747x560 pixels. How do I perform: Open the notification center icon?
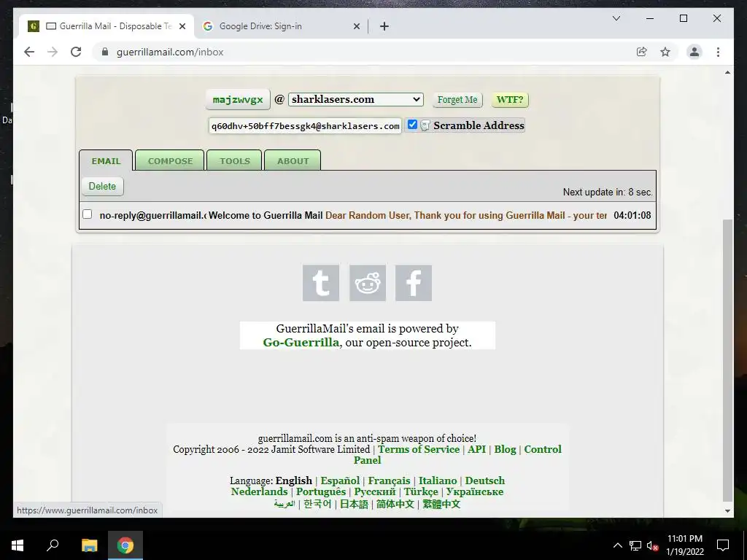coord(723,545)
